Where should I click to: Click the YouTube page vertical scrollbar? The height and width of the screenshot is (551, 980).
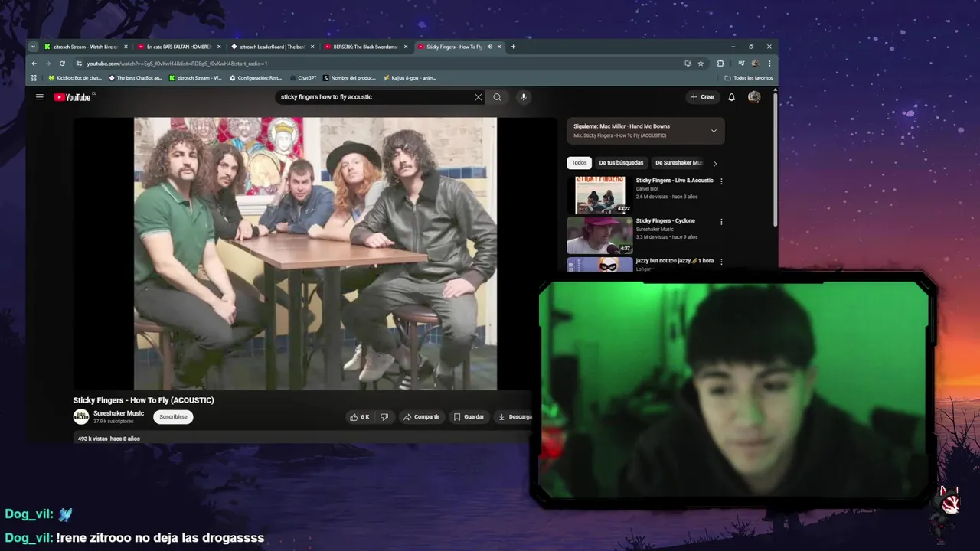tap(775, 158)
